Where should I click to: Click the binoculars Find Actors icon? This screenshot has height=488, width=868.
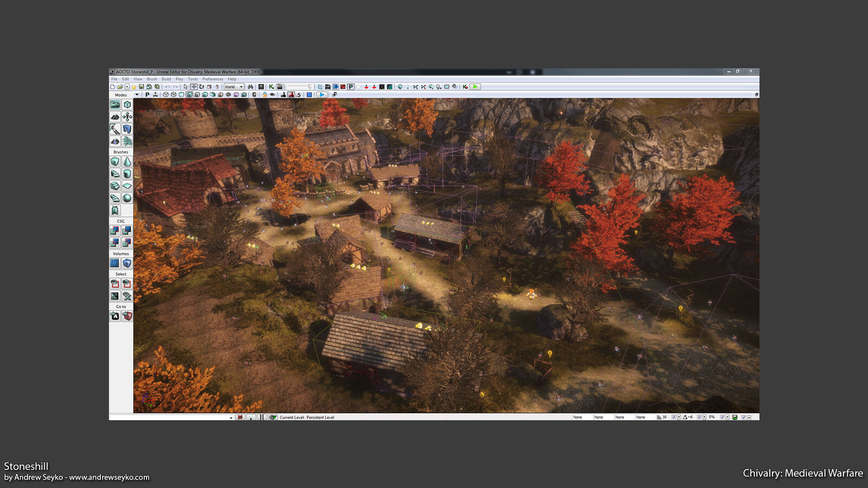[251, 87]
